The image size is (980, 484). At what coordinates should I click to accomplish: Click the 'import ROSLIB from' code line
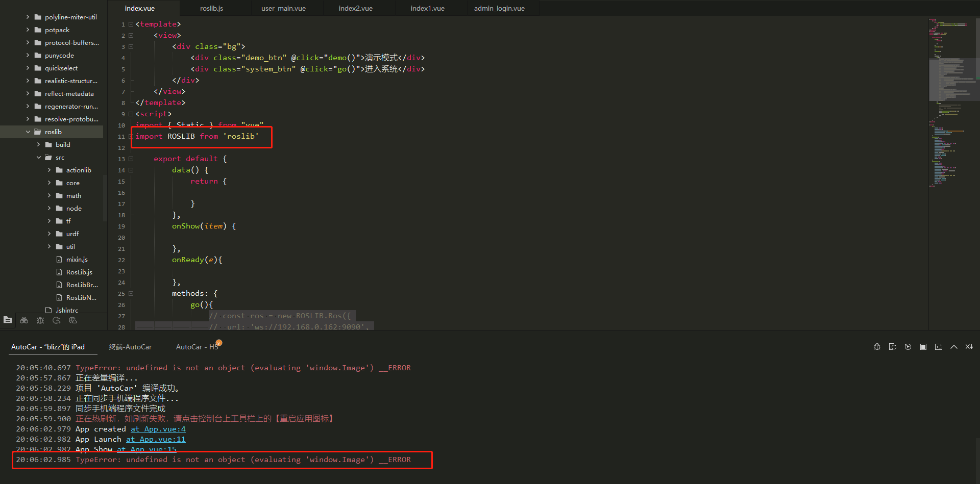pyautogui.click(x=197, y=136)
